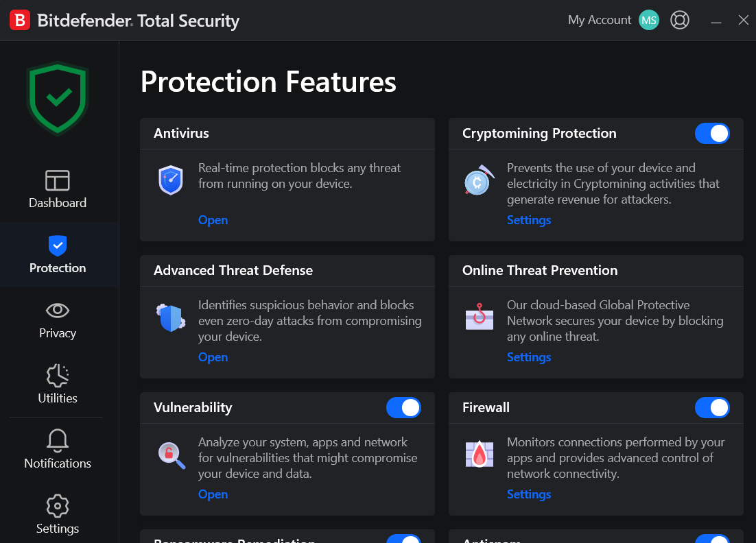Open Firewall Settings link
The height and width of the screenshot is (543, 756).
[529, 495]
